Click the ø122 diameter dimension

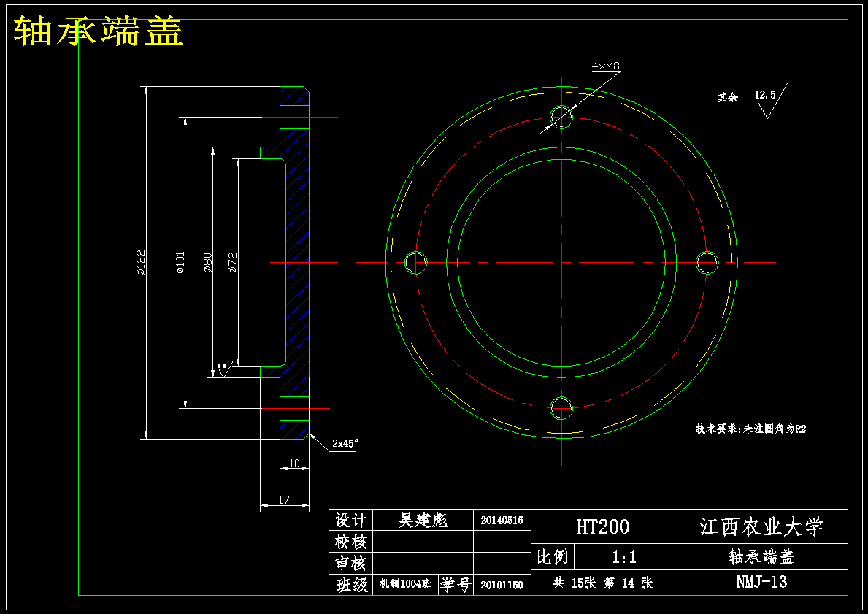141,263
